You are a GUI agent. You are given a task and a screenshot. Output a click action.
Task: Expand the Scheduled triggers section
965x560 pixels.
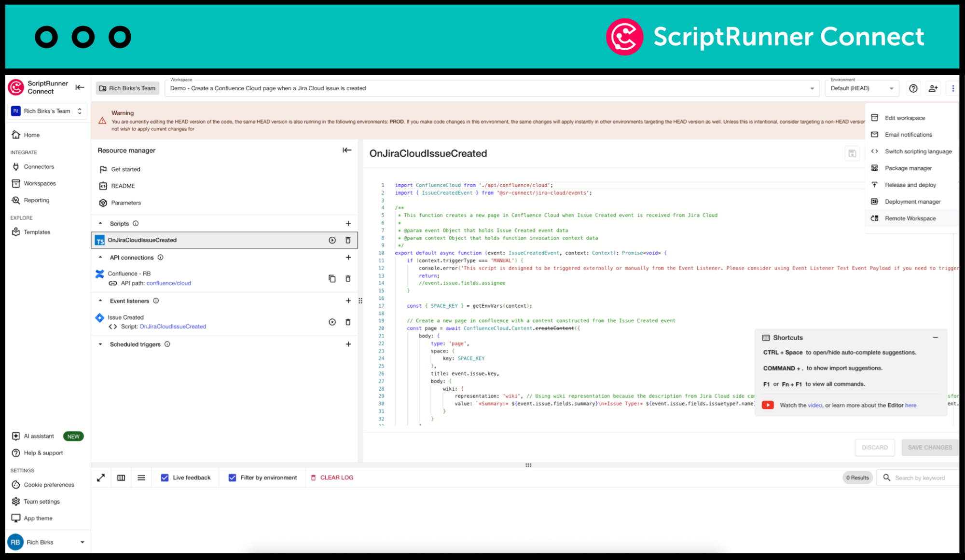(100, 344)
